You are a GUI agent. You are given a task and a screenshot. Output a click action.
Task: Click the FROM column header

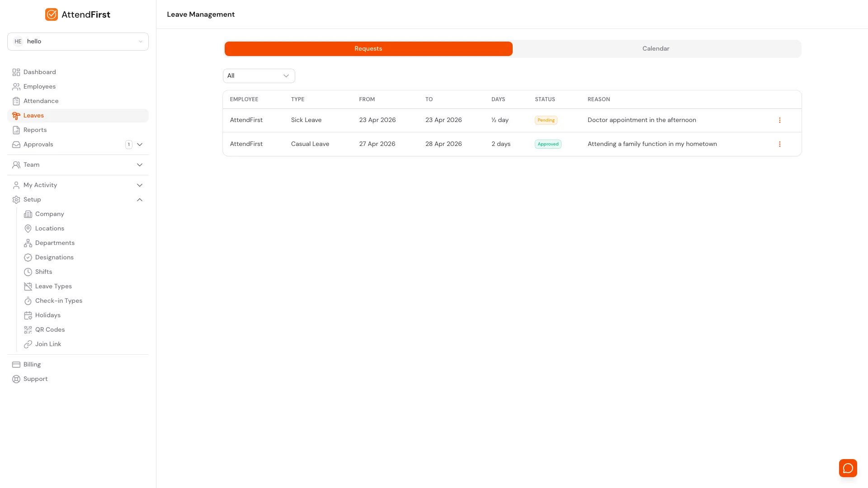tap(367, 99)
